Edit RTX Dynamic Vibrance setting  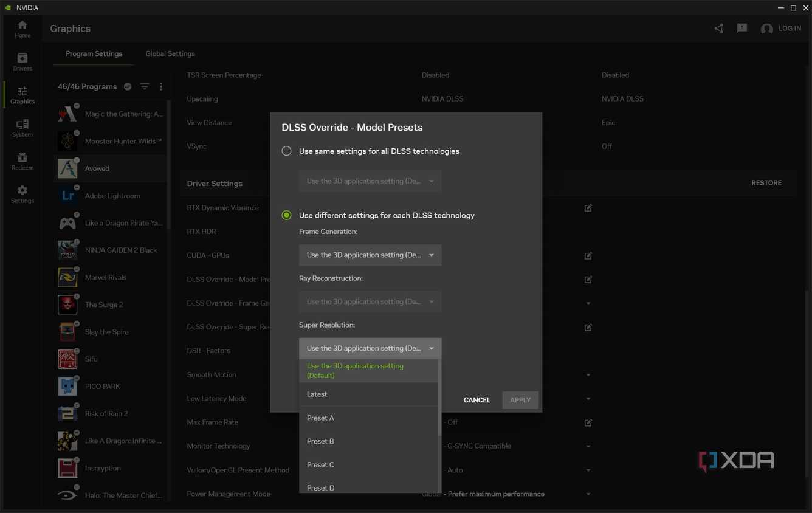[x=588, y=208]
